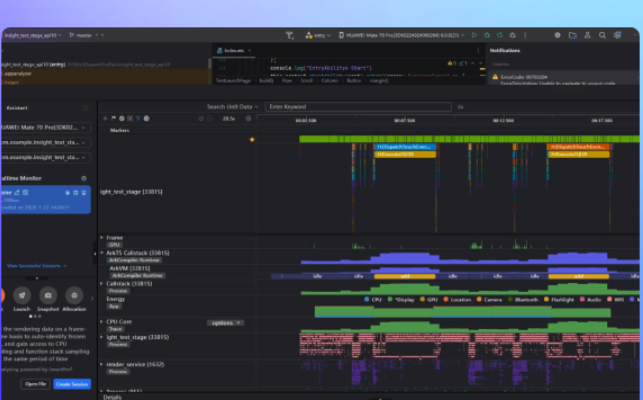Click the Create Session button
643x400 pixels.
point(71,384)
